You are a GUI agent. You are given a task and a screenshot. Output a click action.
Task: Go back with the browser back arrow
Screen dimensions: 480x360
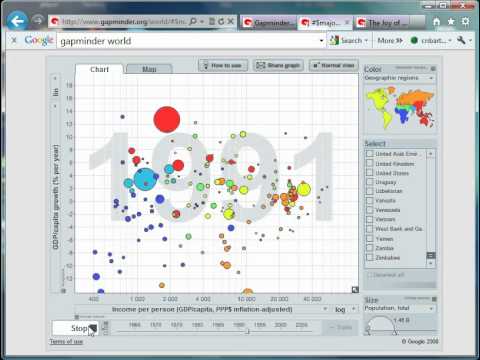coord(17,21)
